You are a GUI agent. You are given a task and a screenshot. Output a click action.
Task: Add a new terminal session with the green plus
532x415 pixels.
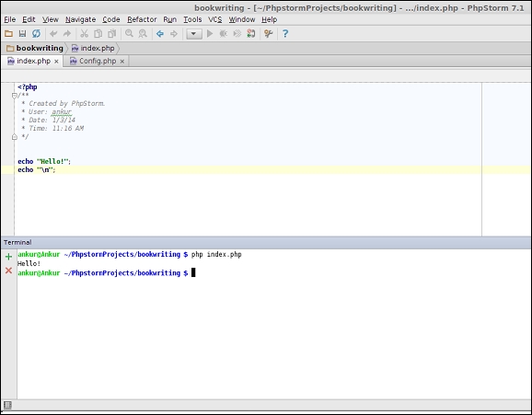pyautogui.click(x=9, y=257)
